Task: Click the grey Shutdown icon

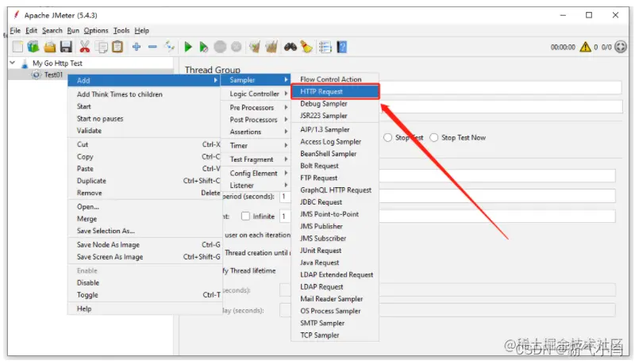Action: (x=236, y=47)
